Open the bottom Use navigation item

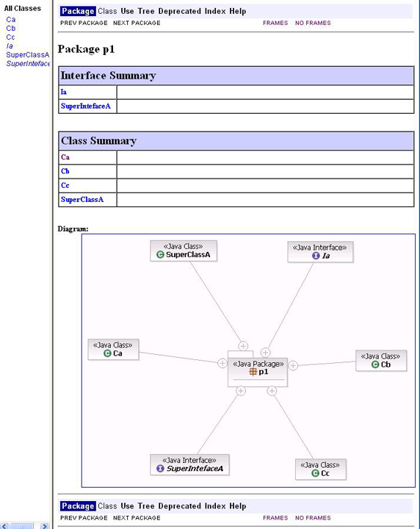128,506
